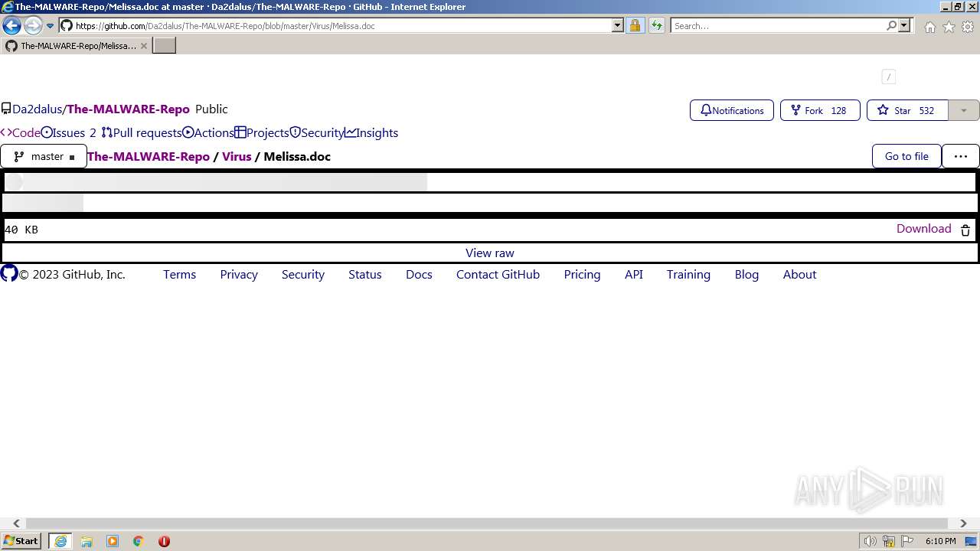Open the recent pages dropdown arrow
Screen dimensions: 980x551
coord(51,26)
